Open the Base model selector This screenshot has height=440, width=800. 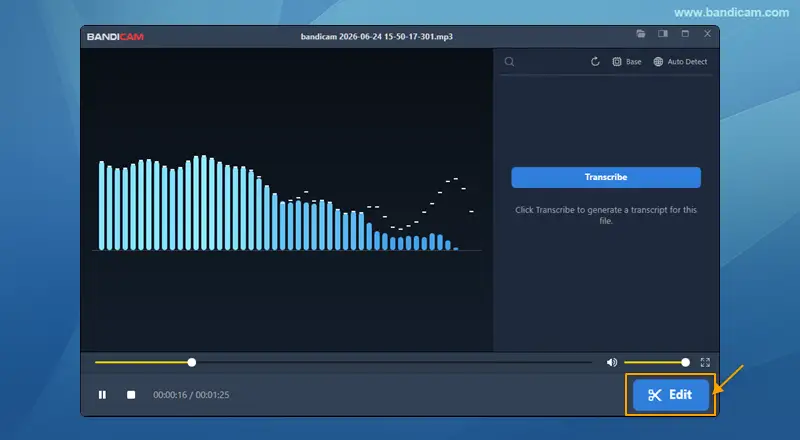627,62
